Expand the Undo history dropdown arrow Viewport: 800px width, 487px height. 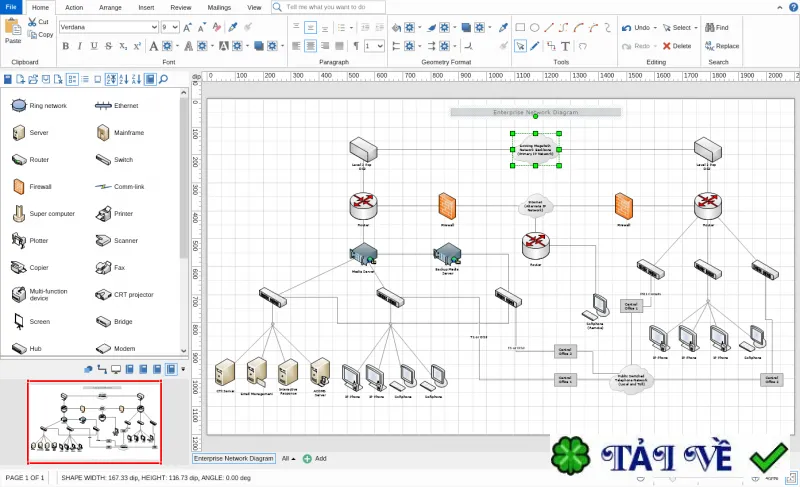tap(655, 28)
